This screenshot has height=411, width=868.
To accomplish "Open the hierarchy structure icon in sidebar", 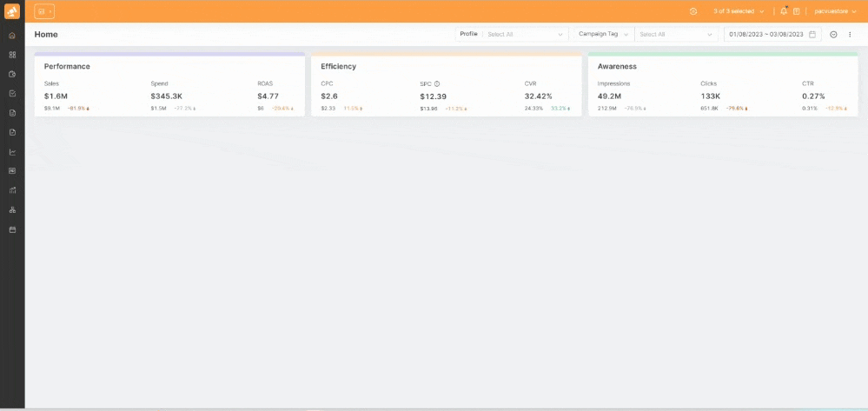I will (12, 210).
